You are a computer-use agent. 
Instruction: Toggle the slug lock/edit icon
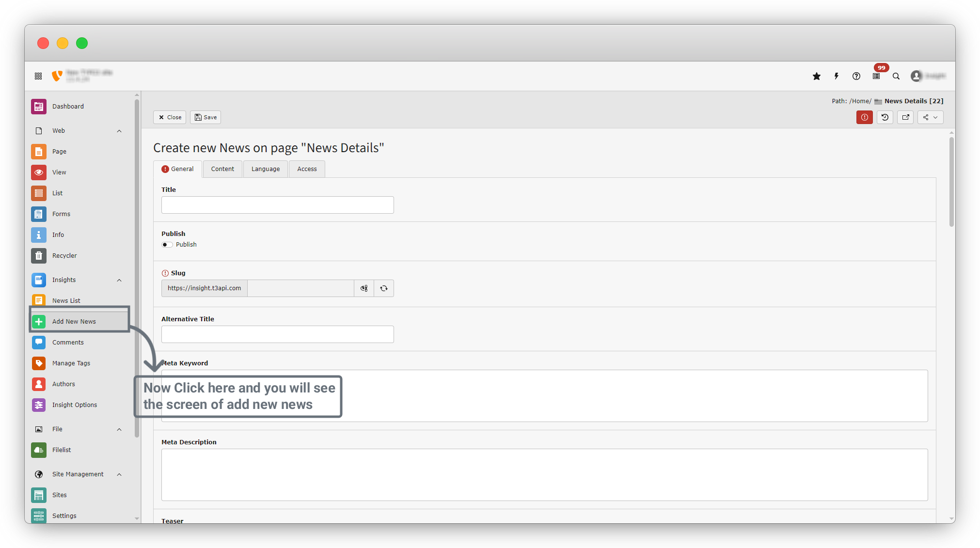pos(364,288)
